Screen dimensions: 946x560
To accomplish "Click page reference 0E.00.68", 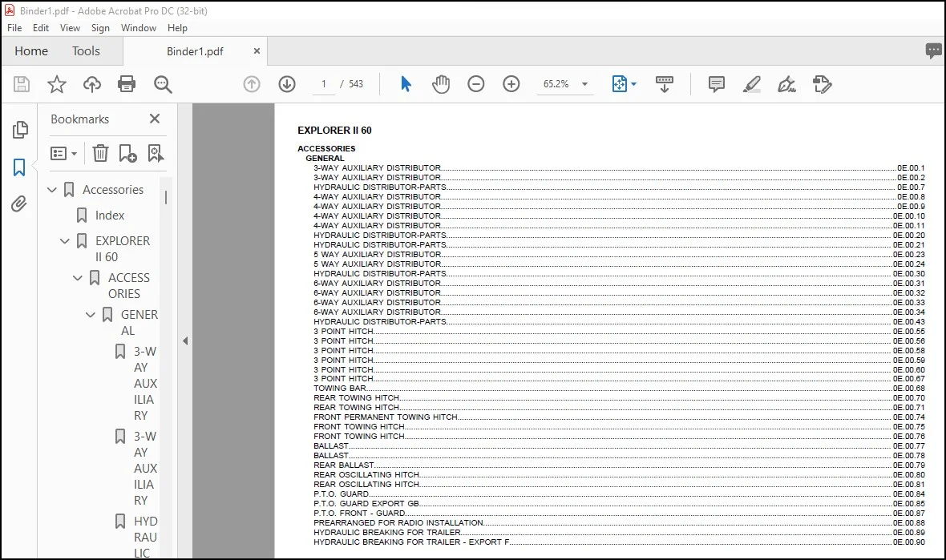I will pos(908,389).
